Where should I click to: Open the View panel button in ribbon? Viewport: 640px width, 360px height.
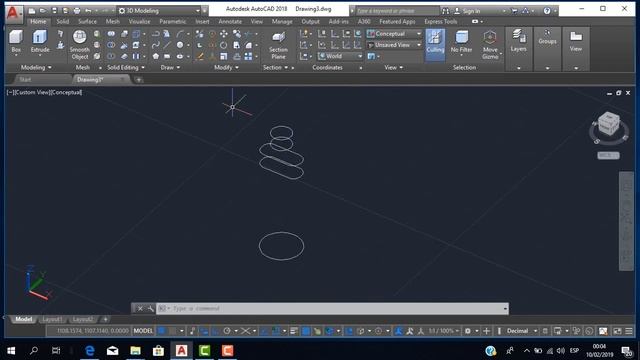[x=576, y=41]
